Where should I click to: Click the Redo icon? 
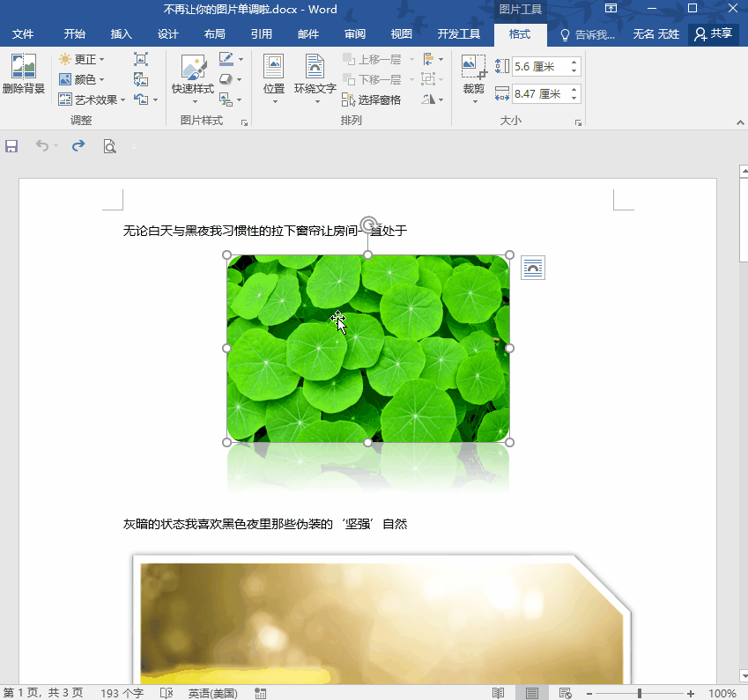click(x=78, y=146)
